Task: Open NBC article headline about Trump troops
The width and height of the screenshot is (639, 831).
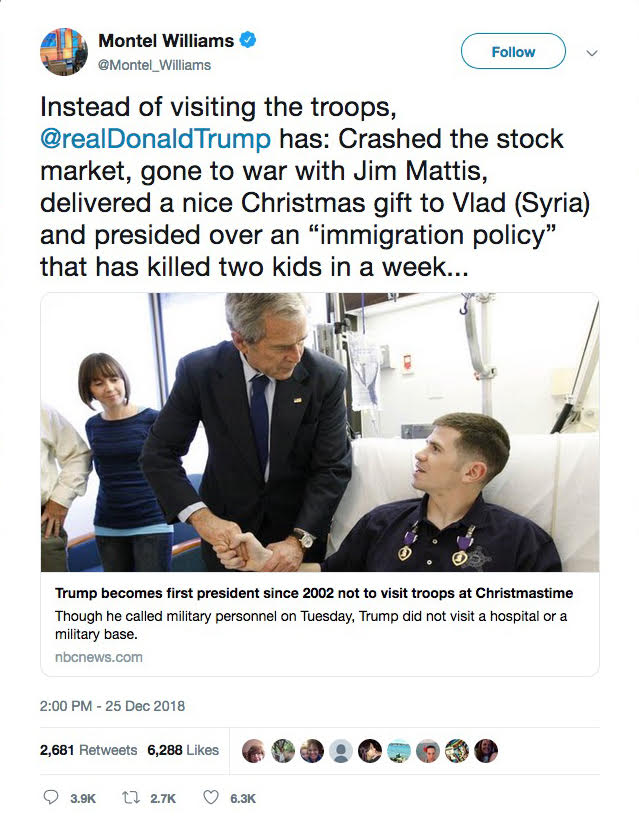Action: click(314, 593)
